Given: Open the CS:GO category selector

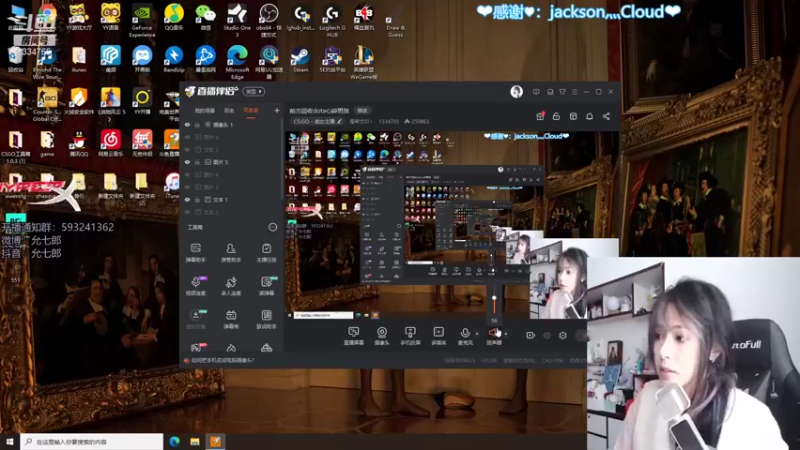Looking at the screenshot, I should [317, 121].
